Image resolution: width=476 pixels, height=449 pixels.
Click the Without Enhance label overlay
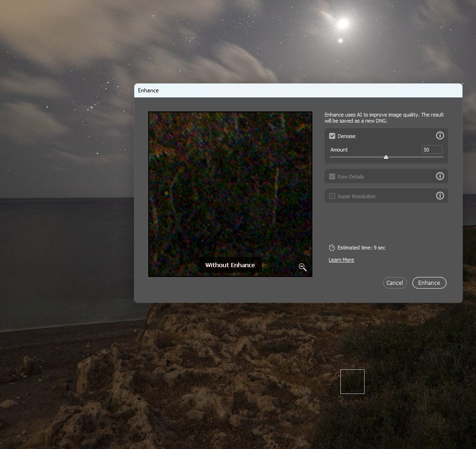(x=230, y=265)
